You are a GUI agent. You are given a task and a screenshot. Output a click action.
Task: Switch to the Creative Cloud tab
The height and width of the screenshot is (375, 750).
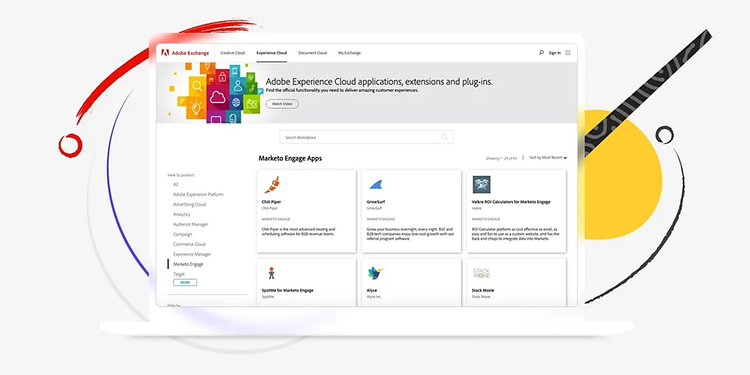click(232, 53)
